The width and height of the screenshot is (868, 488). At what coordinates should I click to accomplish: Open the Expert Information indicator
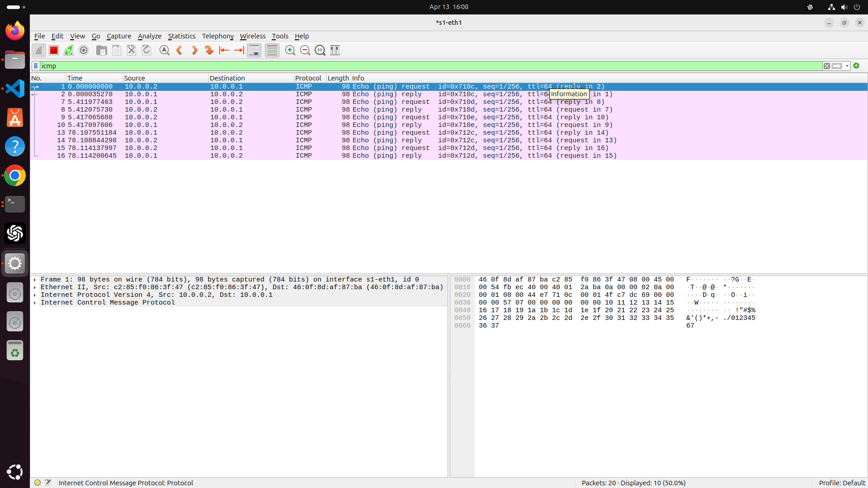click(x=37, y=482)
